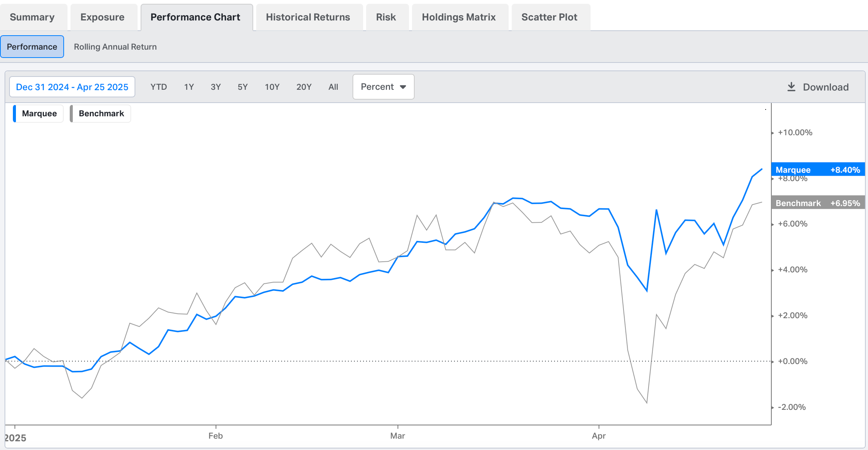Open the Percent dropdown caret

tap(403, 87)
